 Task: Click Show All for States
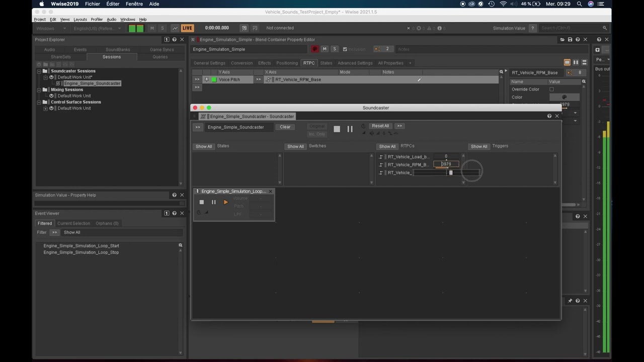(204, 146)
